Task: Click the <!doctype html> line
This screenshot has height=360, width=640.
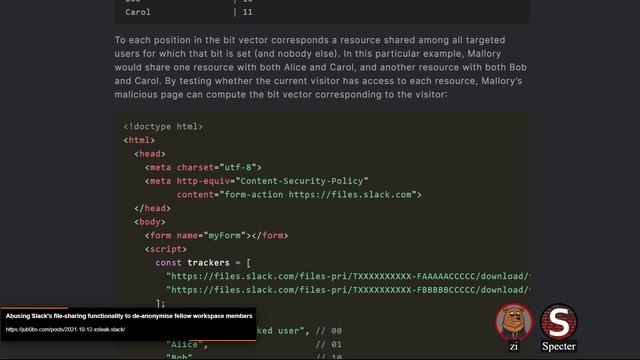Action: [x=163, y=127]
